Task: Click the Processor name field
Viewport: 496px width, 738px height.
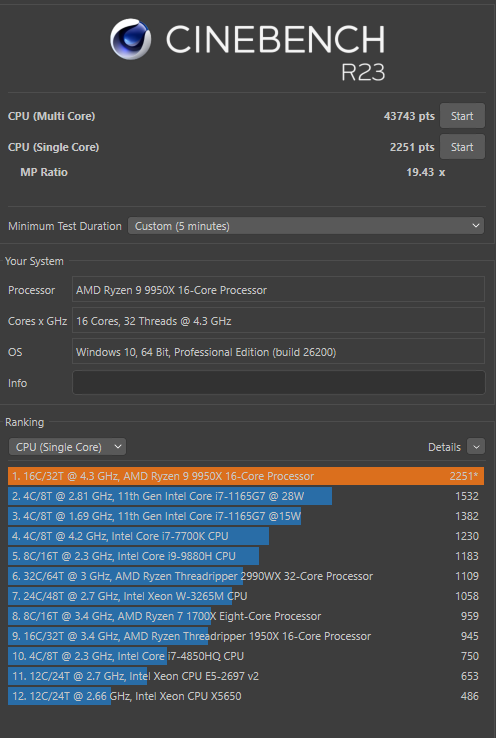Action: (279, 289)
